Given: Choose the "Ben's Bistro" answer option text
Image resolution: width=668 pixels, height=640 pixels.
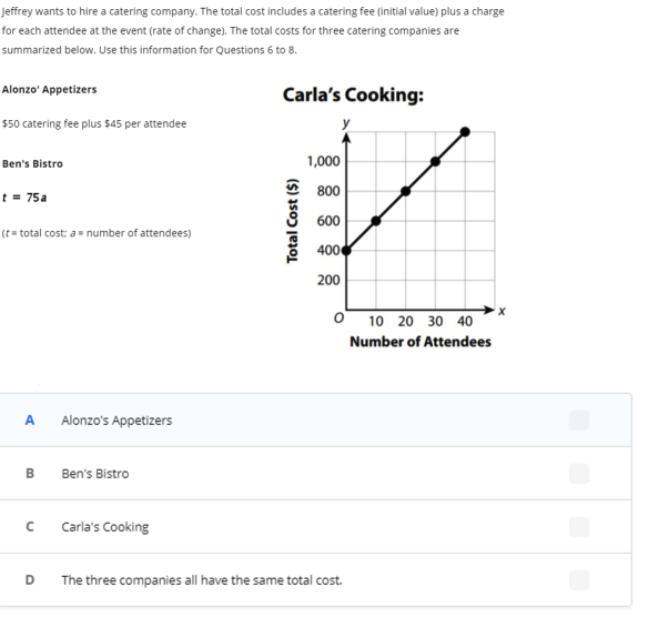Looking at the screenshot, I should pos(95,474).
